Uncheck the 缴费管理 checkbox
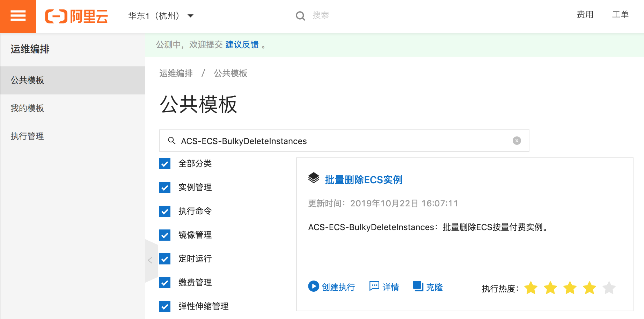The height and width of the screenshot is (319, 644). [x=165, y=283]
